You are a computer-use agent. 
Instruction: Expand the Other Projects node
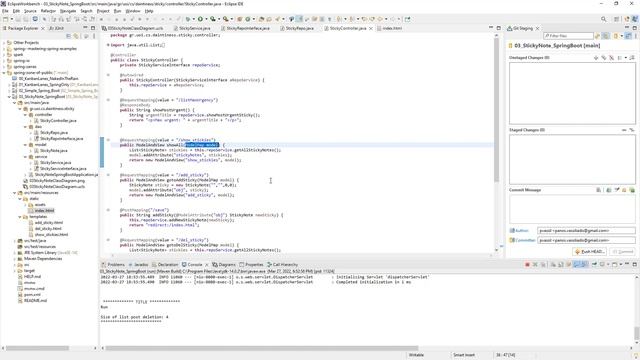(4, 42)
